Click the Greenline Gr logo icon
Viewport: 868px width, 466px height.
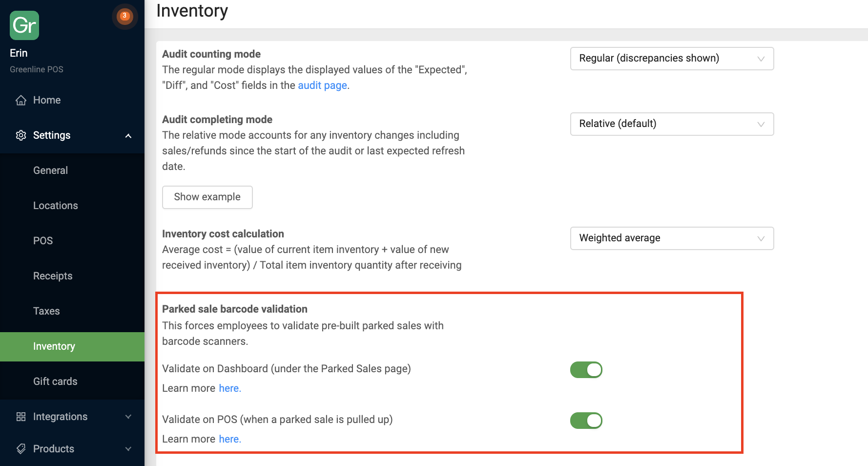tap(24, 25)
